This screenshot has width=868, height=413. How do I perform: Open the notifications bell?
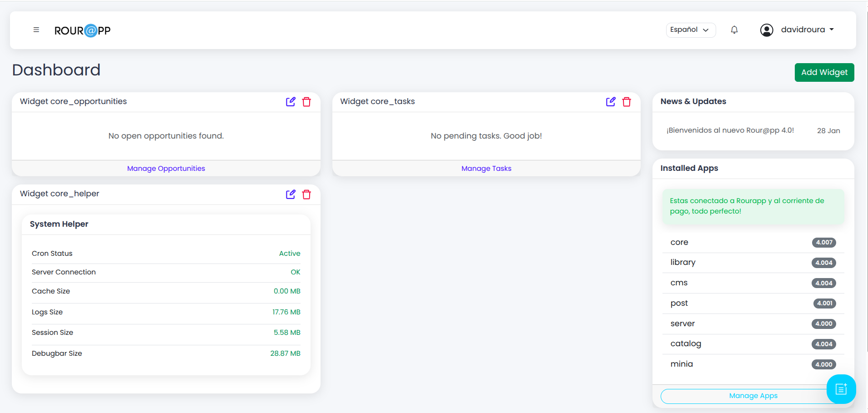[x=734, y=30]
